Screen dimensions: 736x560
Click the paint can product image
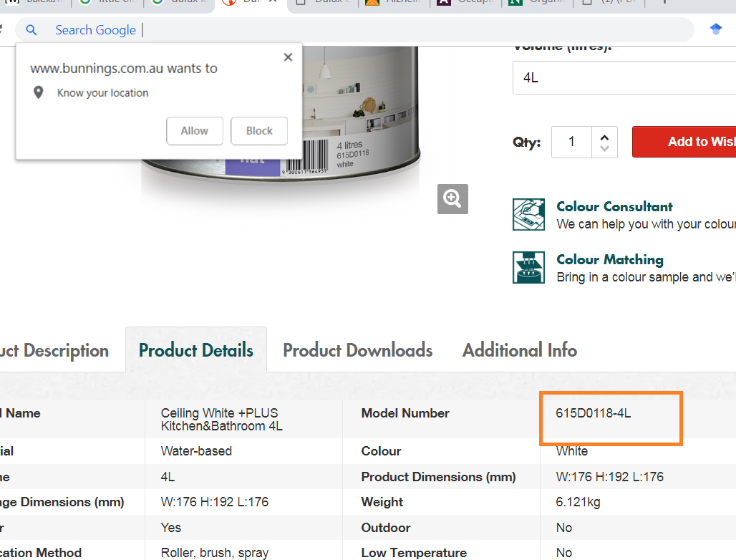pos(359,112)
